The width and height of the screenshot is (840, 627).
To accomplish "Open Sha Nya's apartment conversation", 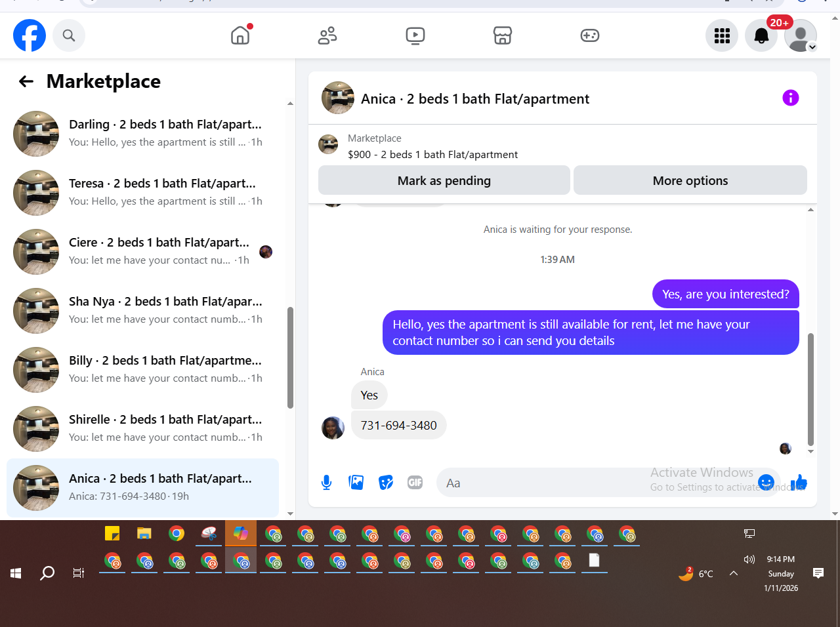I will (x=142, y=311).
